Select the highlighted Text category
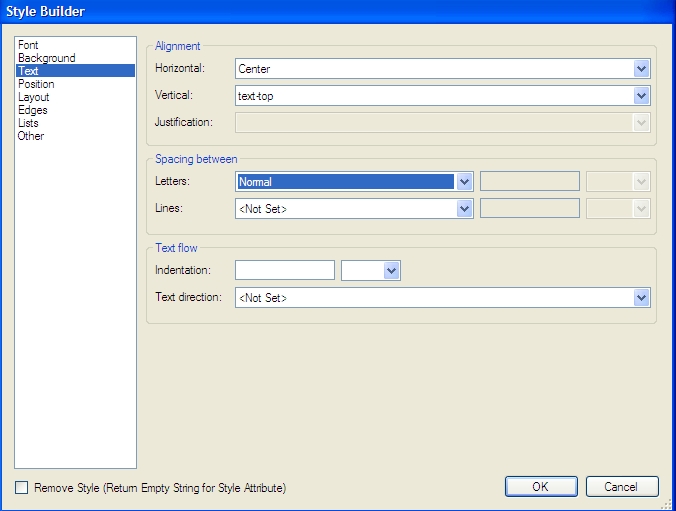676x511 pixels. (29, 71)
